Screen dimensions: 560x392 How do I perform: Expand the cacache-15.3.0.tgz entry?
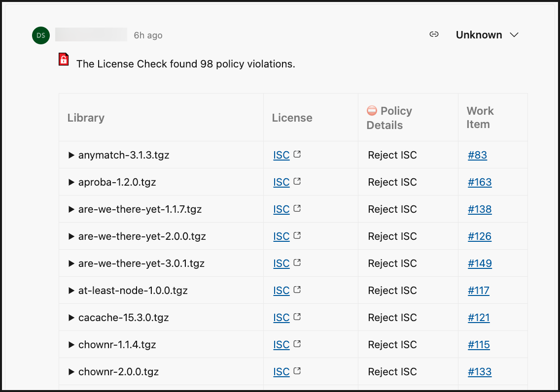[x=71, y=318]
